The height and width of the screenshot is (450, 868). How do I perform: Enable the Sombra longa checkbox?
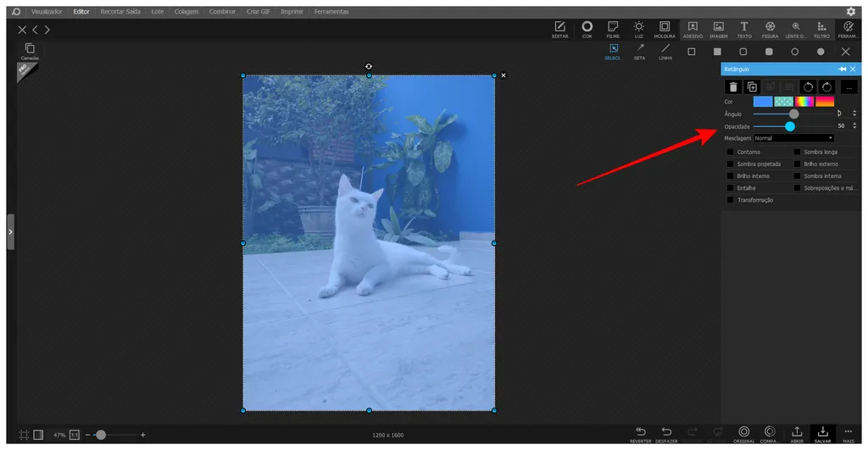tap(797, 152)
